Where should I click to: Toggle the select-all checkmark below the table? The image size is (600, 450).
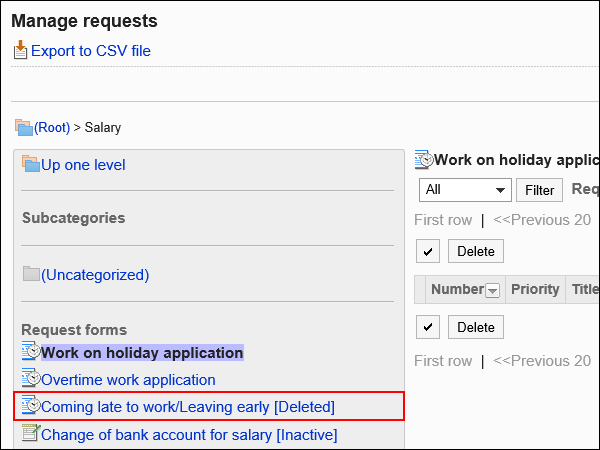[x=428, y=327]
